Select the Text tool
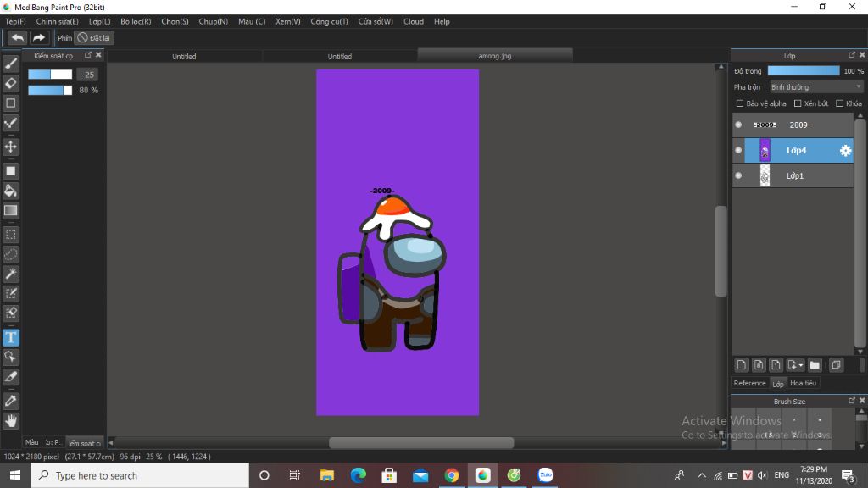 (x=11, y=337)
